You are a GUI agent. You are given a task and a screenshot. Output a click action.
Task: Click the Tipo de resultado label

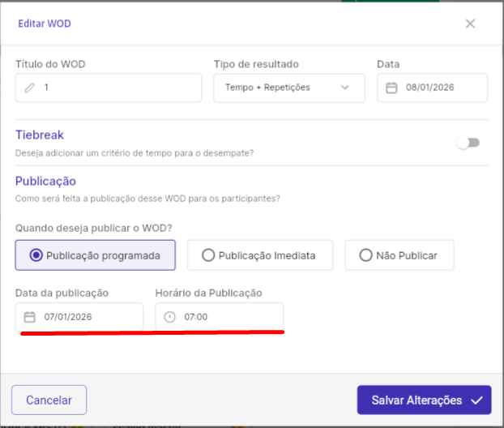click(x=256, y=64)
